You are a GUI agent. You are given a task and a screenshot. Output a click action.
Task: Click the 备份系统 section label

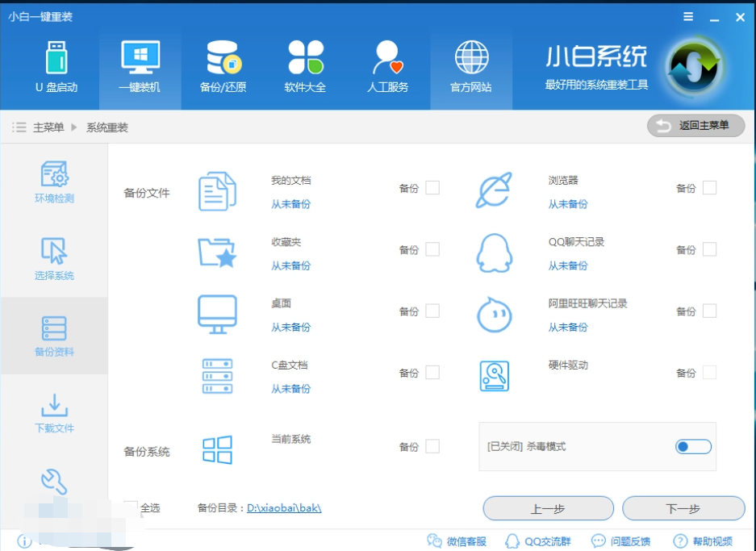point(147,452)
